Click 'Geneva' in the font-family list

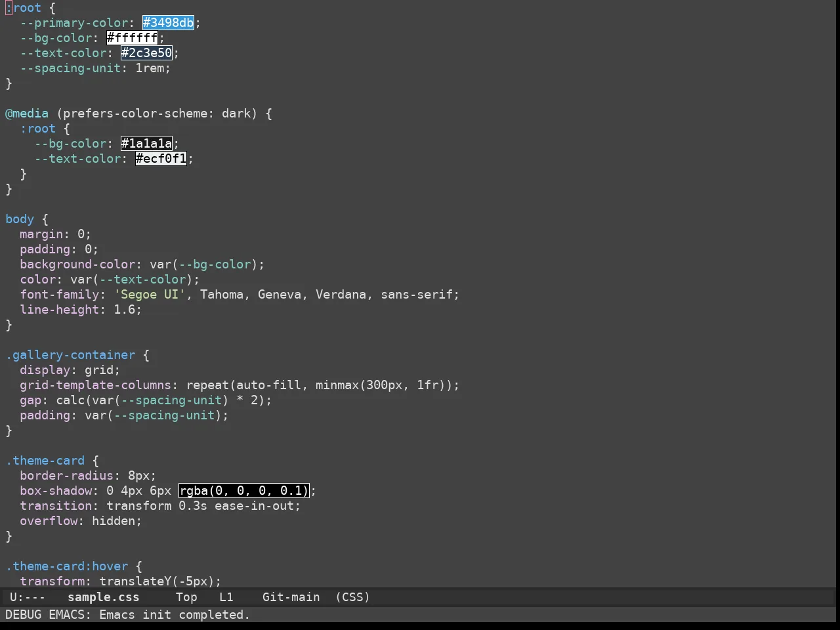coord(280,295)
